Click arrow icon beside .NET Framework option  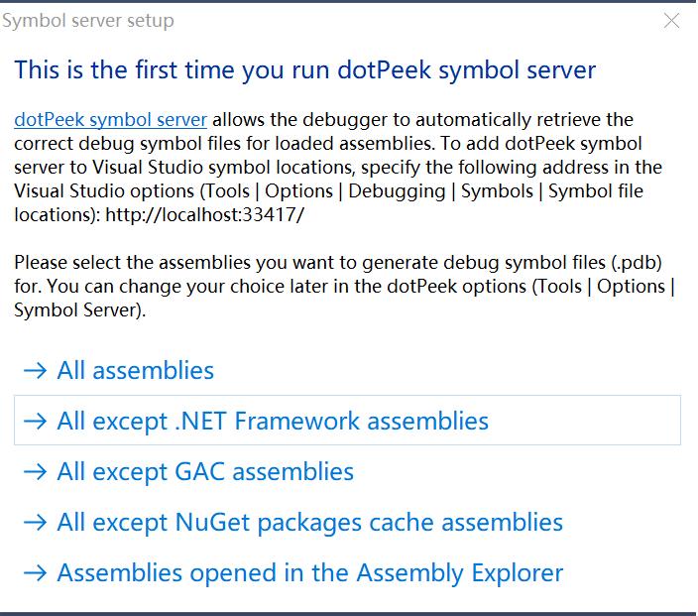pyautogui.click(x=35, y=422)
